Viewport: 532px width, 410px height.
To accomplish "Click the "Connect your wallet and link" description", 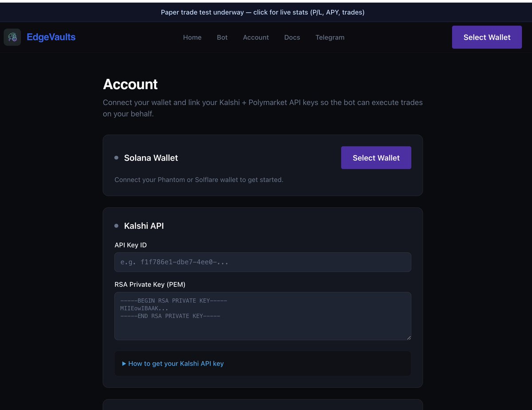I will point(263,108).
